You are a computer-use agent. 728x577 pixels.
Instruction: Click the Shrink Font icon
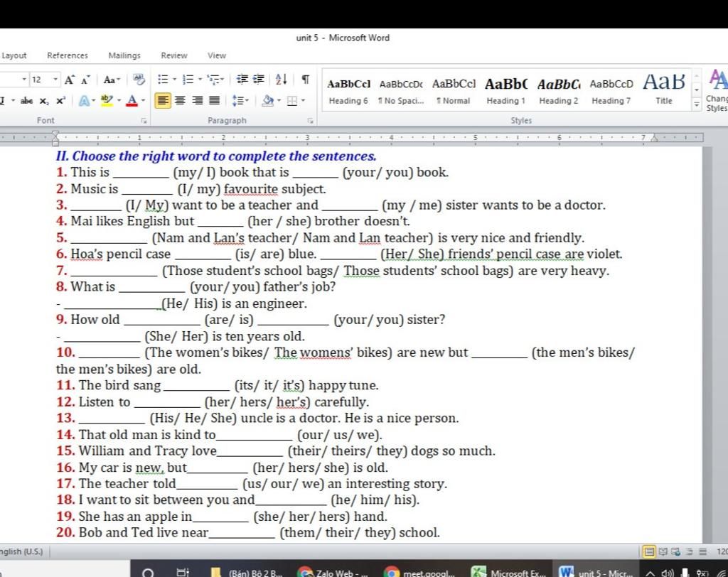[85, 80]
